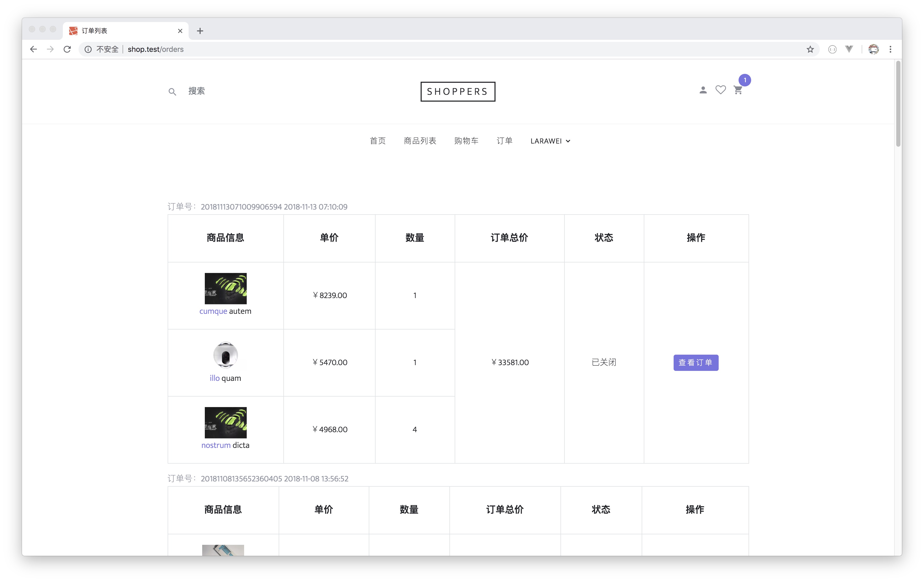Screen dimensions: 924x582
Task: Click into the 搜索 search field
Action: pos(196,91)
